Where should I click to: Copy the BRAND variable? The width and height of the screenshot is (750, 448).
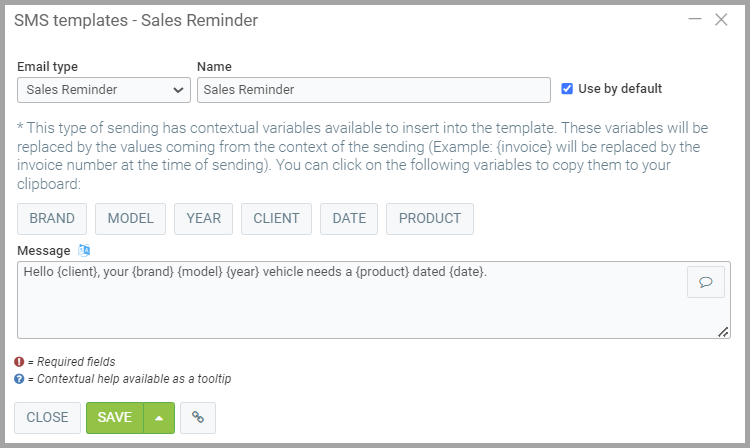(x=52, y=218)
